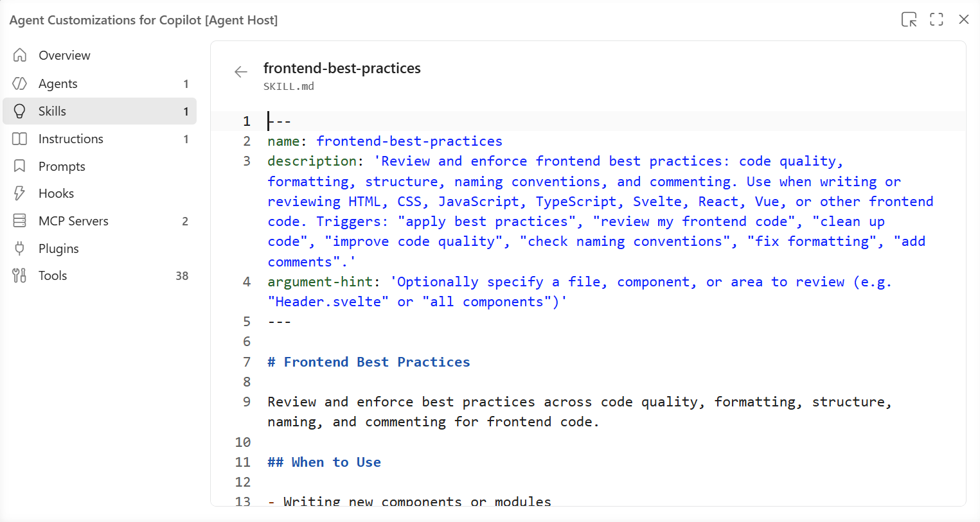Open the Agents section

(100, 83)
